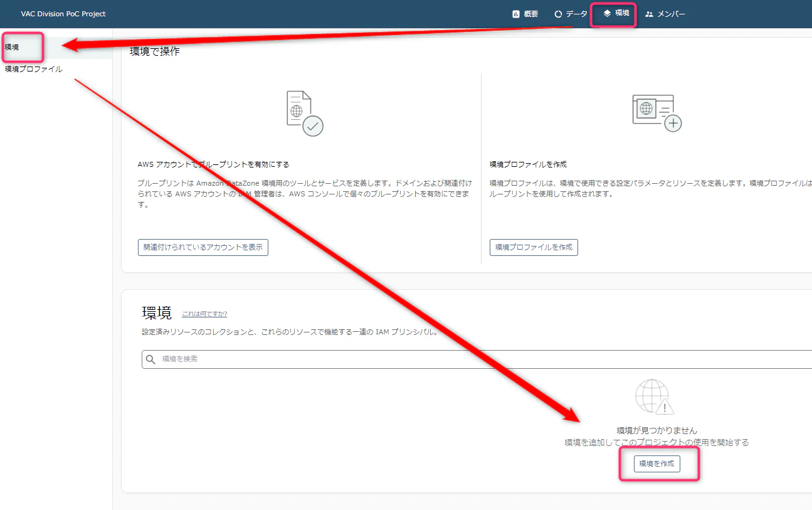Click the 環境プロファイルを作成 button

tap(534, 247)
